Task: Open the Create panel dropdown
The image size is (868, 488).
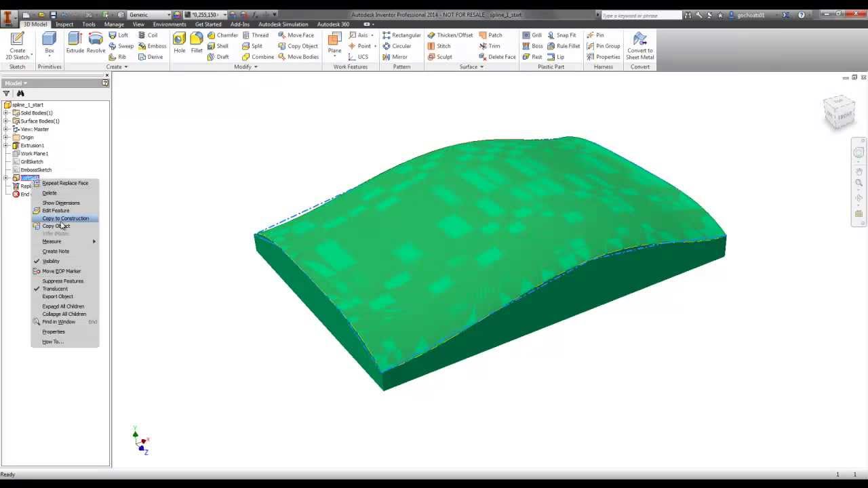Action: tap(117, 67)
